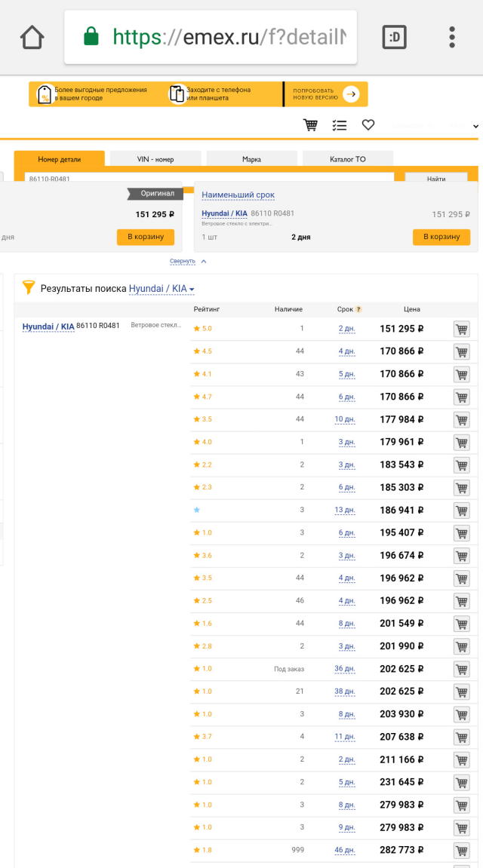Image resolution: width=483 pixels, height=868 pixels.
Task: Add the 186 941 ₽ offer to cart
Action: pos(461,511)
